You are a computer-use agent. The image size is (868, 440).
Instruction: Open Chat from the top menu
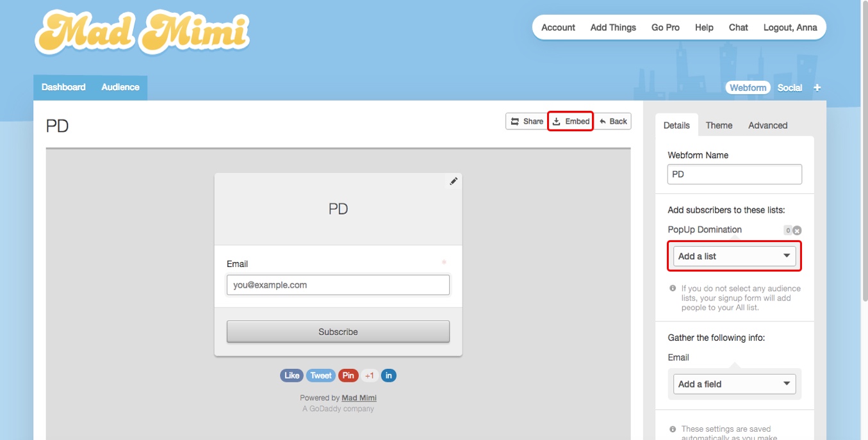click(739, 28)
